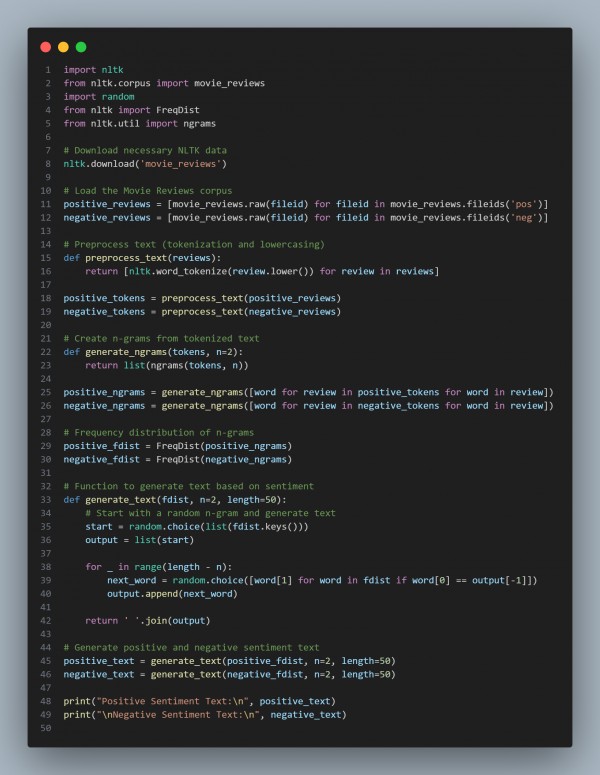Click the 'pos' string literal
Image resolution: width=600 pixels, height=775 pixels.
(x=523, y=204)
